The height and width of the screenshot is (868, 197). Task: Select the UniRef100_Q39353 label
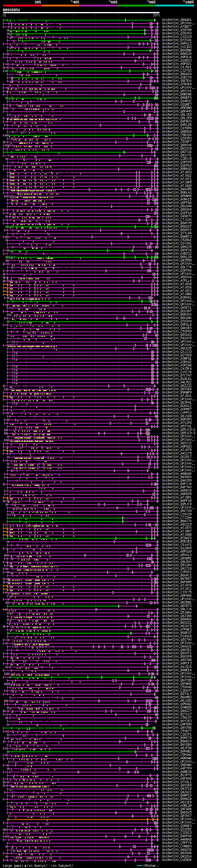point(177,139)
